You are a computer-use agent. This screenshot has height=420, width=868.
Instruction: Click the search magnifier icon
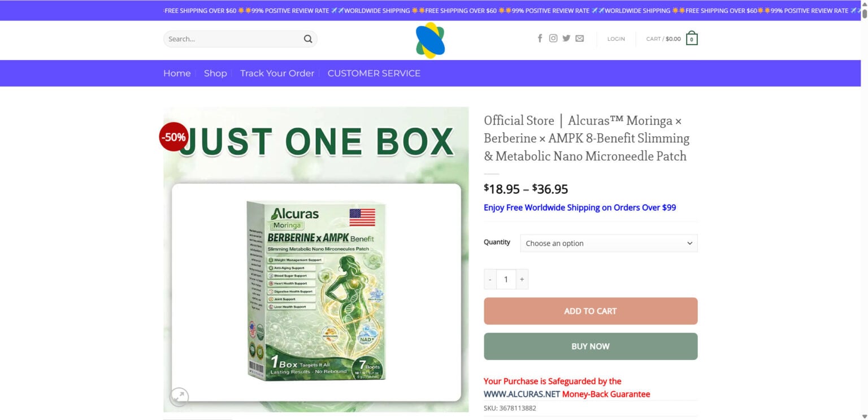[308, 39]
